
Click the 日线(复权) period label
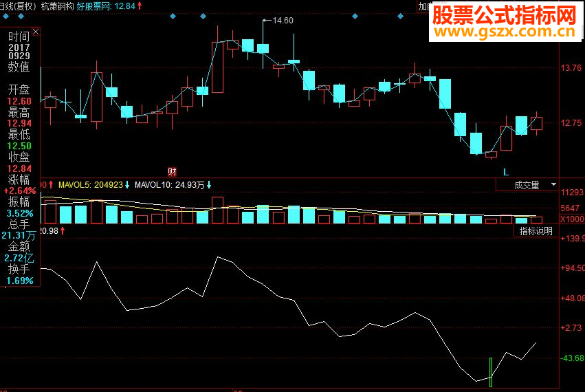[x=19, y=6]
